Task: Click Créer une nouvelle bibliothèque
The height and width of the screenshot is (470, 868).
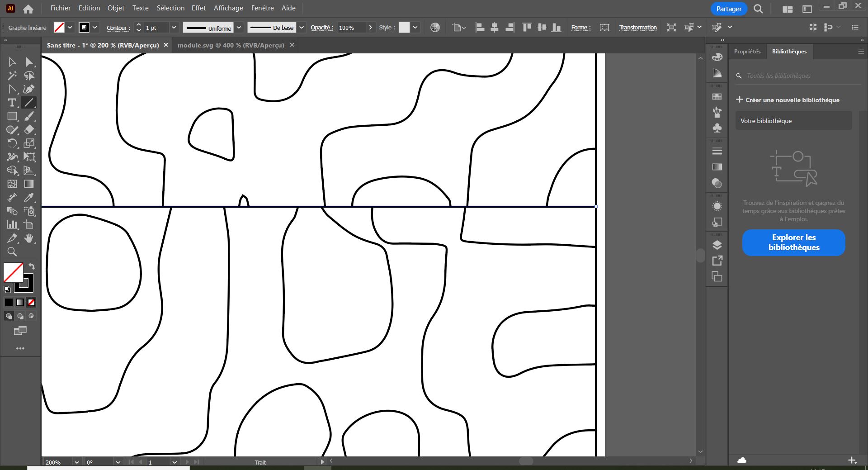Action: click(788, 100)
